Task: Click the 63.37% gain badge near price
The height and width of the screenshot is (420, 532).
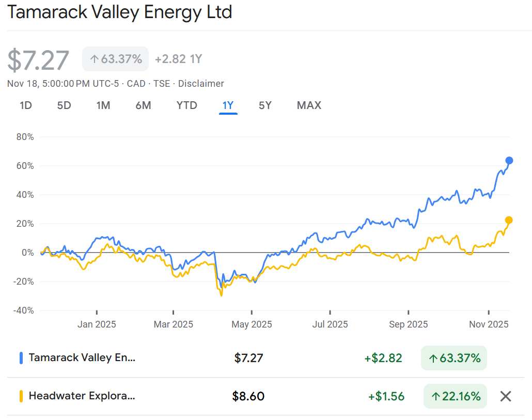Action: (116, 59)
